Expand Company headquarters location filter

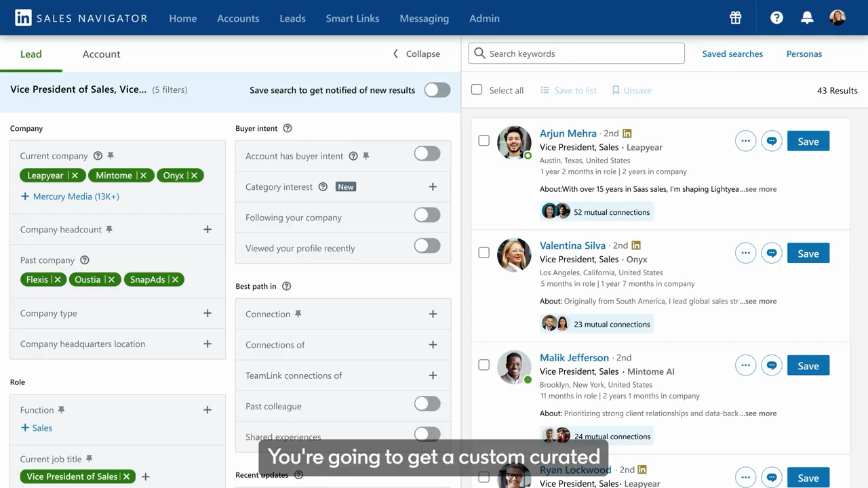(x=208, y=344)
